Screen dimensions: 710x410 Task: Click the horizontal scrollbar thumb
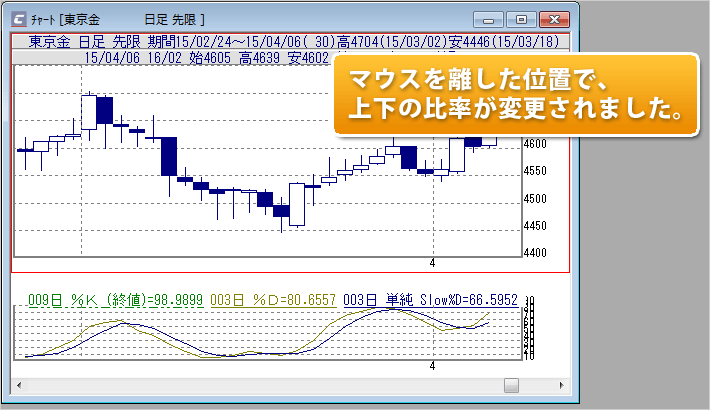click(x=512, y=384)
